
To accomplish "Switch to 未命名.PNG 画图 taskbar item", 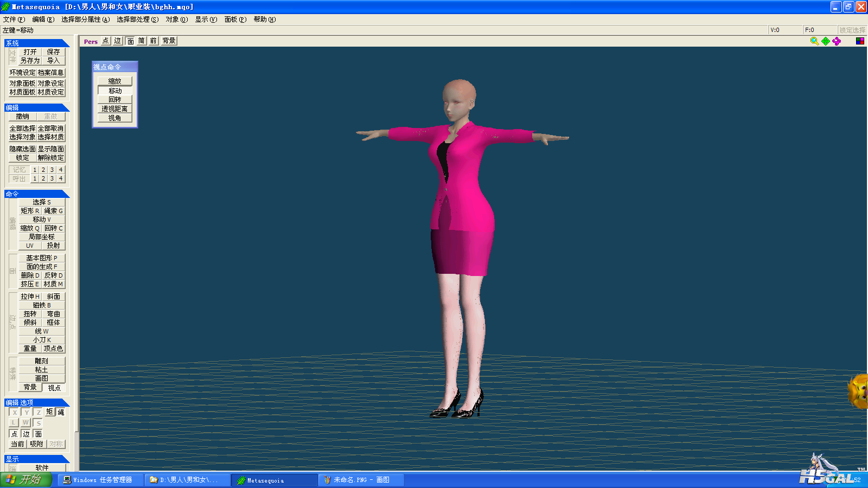I will (x=361, y=480).
